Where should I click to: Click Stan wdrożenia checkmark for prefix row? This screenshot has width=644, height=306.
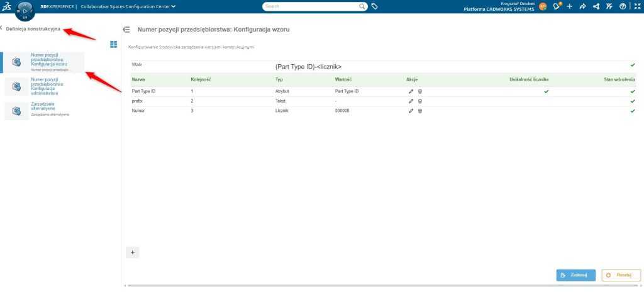coord(633,101)
